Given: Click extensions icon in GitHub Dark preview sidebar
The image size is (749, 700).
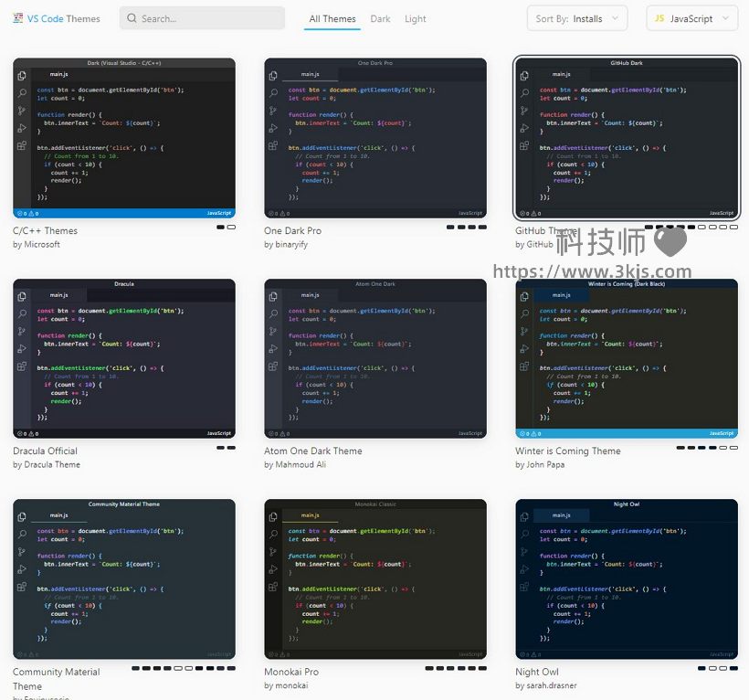Looking at the screenshot, I should [524, 145].
